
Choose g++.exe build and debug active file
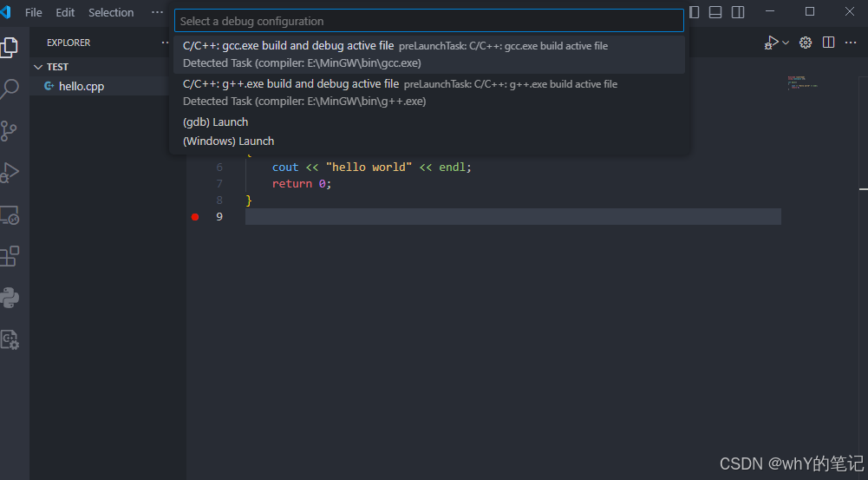point(429,93)
